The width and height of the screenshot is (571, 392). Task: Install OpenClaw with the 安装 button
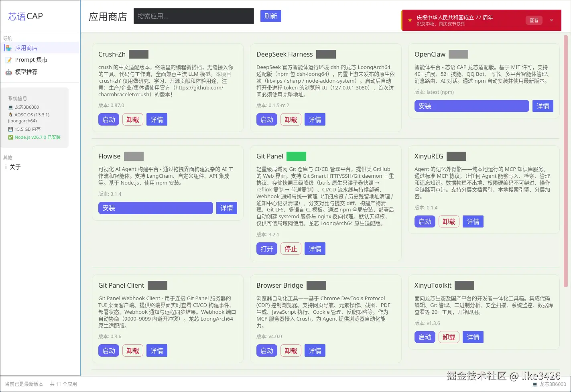pyautogui.click(x=472, y=106)
